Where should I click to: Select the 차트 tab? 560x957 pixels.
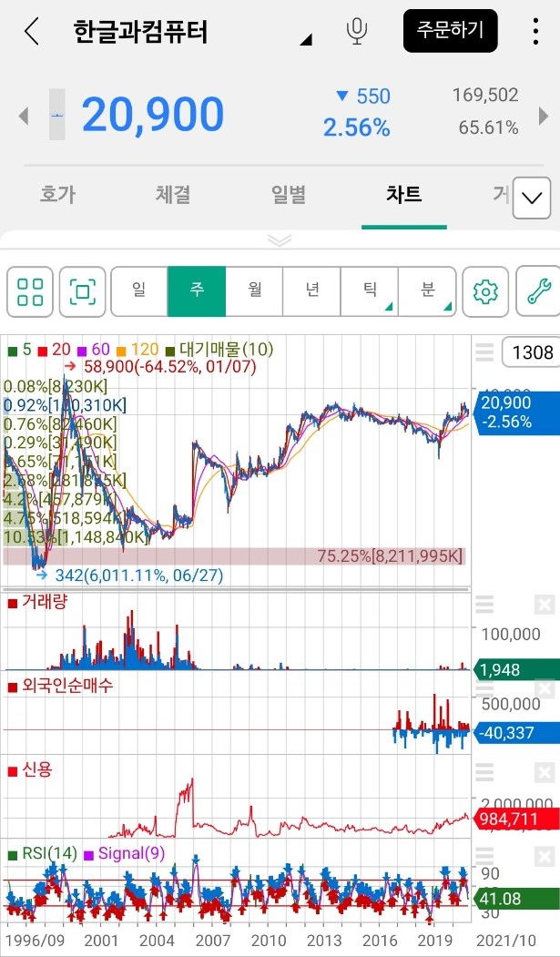point(403,195)
